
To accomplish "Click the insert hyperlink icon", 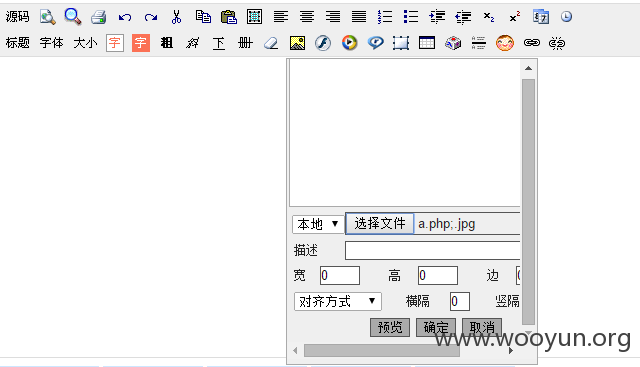I will (531, 42).
